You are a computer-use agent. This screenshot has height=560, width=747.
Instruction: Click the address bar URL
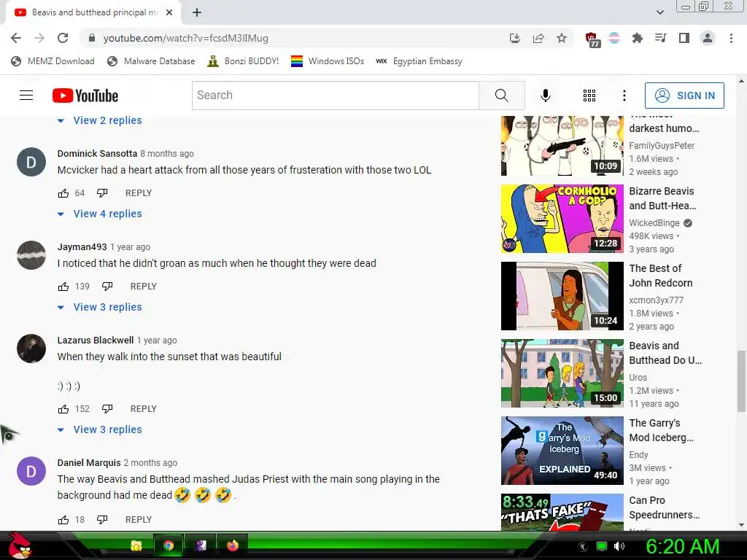186,38
